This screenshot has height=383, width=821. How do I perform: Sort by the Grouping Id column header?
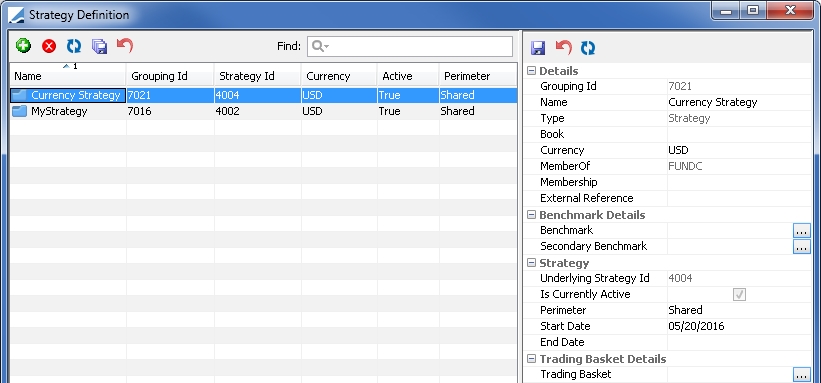pos(170,76)
